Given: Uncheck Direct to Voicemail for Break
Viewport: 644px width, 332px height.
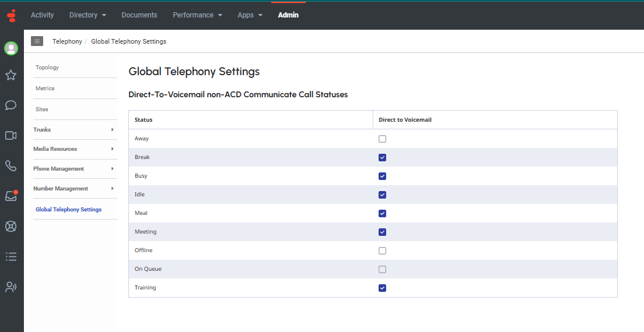Looking at the screenshot, I should click(382, 158).
